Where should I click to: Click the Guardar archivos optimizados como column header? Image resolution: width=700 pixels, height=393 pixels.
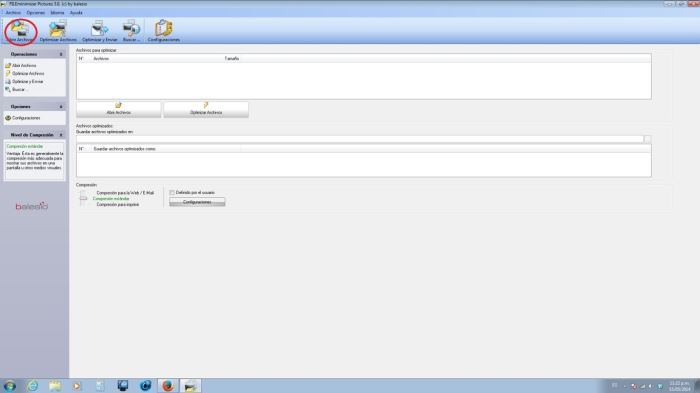(125, 149)
